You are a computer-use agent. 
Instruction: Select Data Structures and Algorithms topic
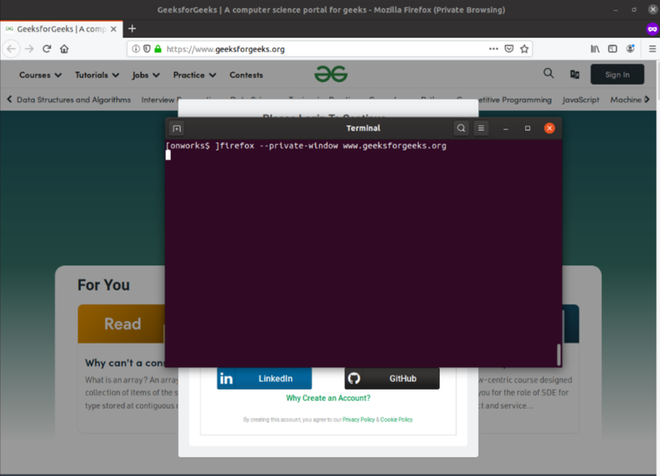(x=74, y=100)
